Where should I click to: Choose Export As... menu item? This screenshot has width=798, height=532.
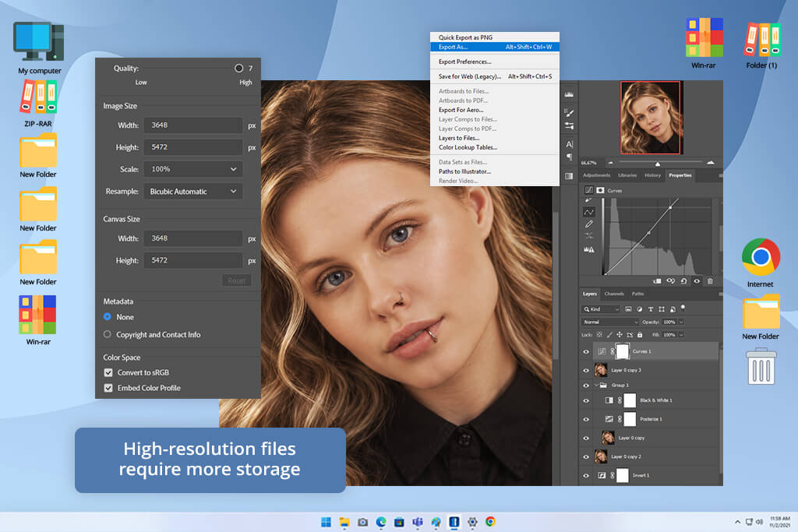click(x=495, y=47)
